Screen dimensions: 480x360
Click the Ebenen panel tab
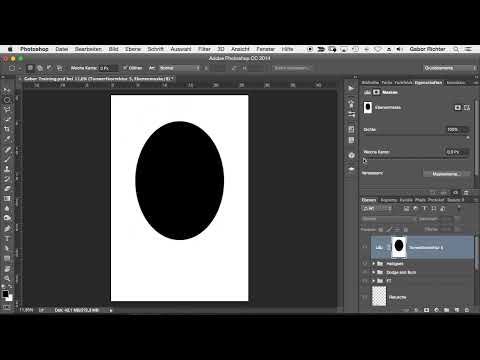(369, 200)
